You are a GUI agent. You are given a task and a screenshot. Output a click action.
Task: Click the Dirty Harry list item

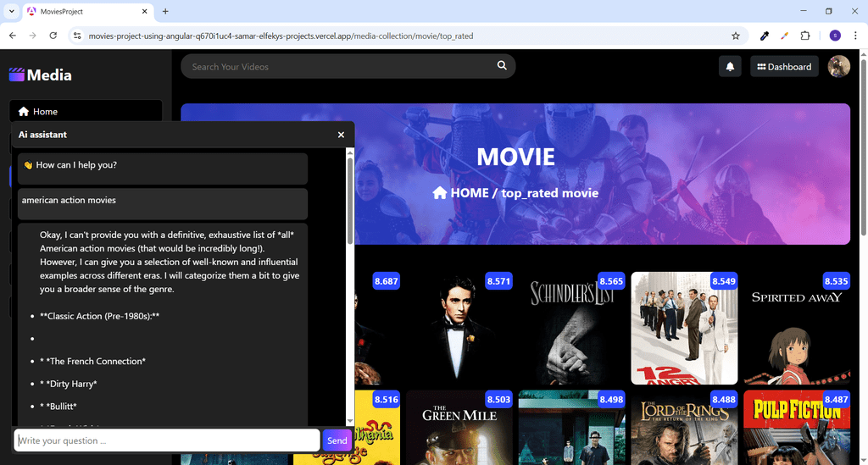(68, 384)
